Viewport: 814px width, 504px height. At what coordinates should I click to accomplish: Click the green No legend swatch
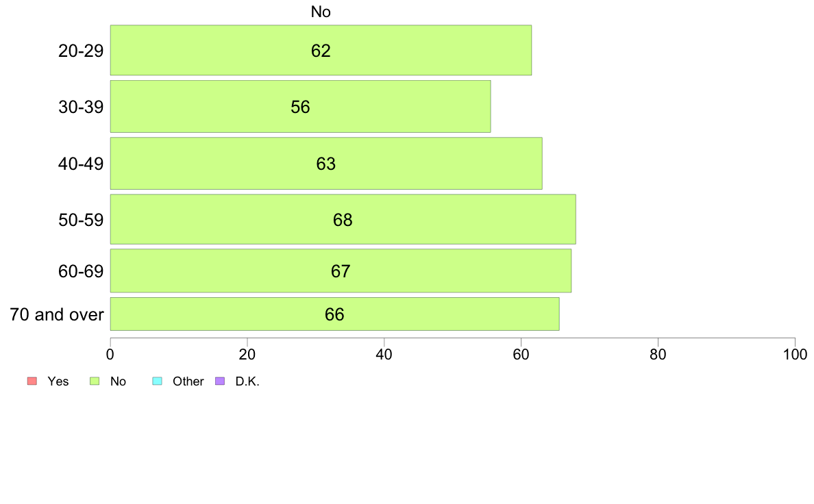pos(95,381)
